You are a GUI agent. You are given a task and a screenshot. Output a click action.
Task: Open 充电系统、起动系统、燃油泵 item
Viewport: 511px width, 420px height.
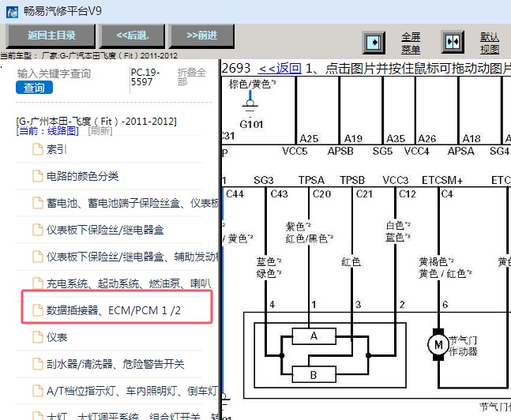(x=129, y=283)
